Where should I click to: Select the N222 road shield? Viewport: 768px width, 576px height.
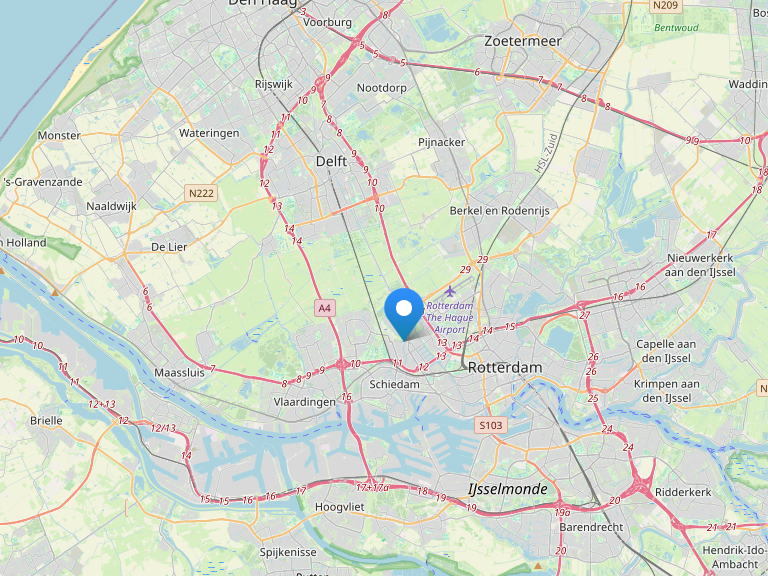point(201,193)
